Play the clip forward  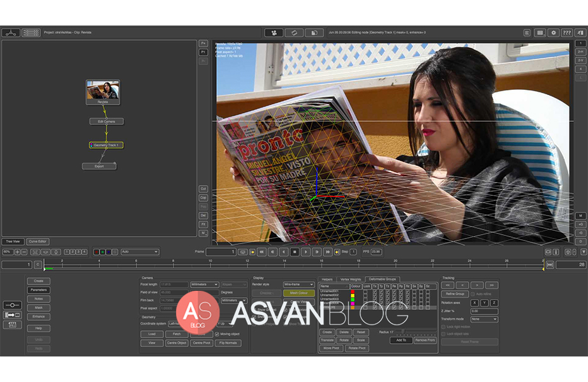pos(306,252)
